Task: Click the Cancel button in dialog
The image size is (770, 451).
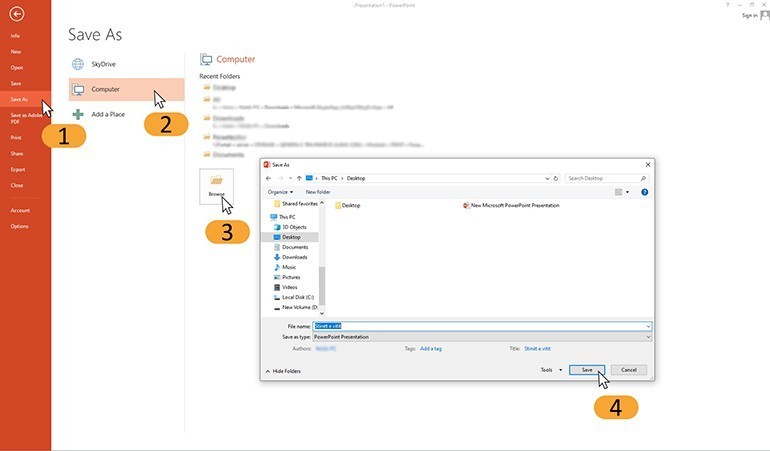Action: (x=629, y=370)
